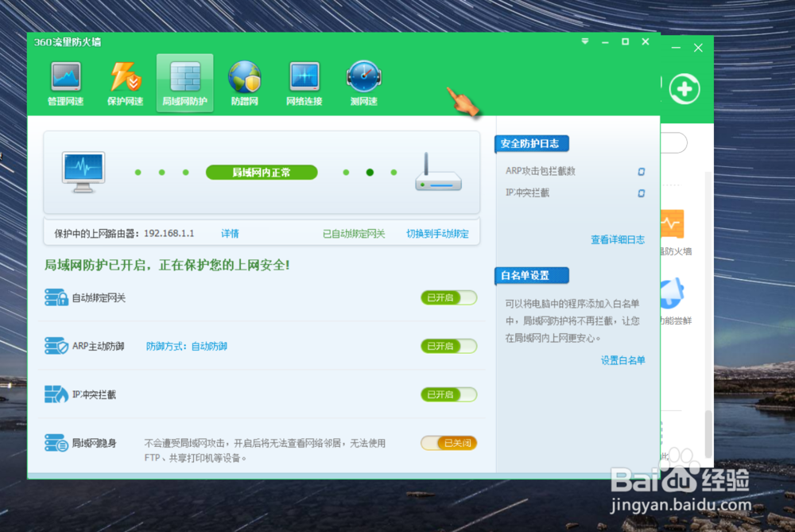Maximize the 360流量防火墙 window
795x532 pixels.
point(625,41)
